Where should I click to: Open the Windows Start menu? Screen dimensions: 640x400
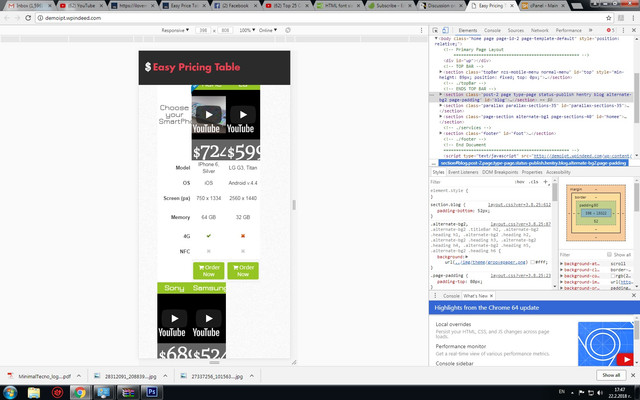[10, 392]
